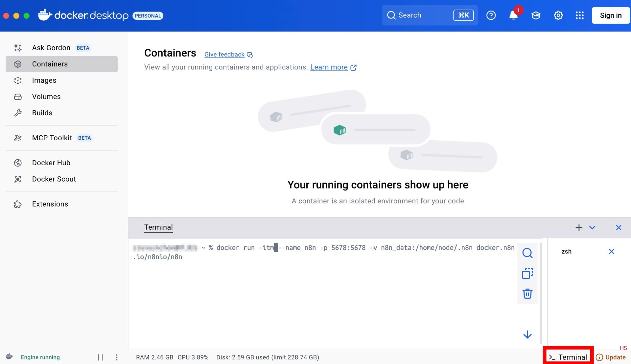The image size is (631, 364).
Task: Click the CPU 3.89% readout
Action: [x=193, y=357]
